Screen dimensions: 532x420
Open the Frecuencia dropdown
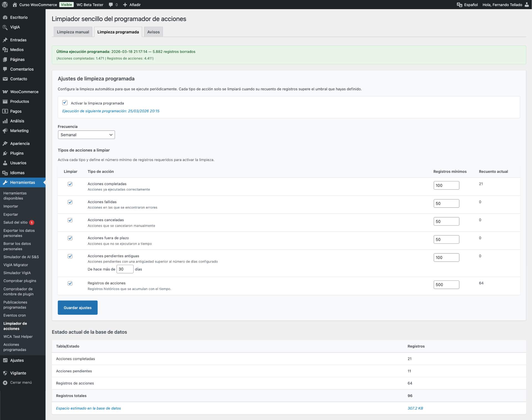tap(86, 135)
